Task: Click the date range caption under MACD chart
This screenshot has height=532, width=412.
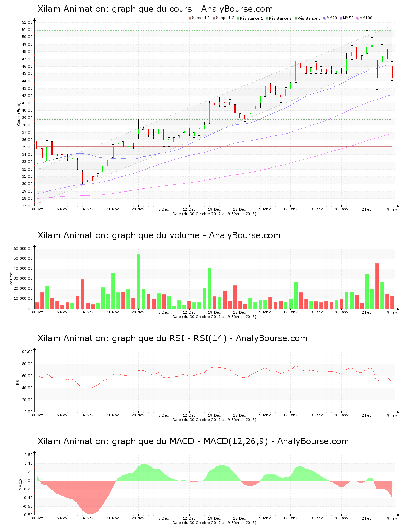Action: point(214,523)
